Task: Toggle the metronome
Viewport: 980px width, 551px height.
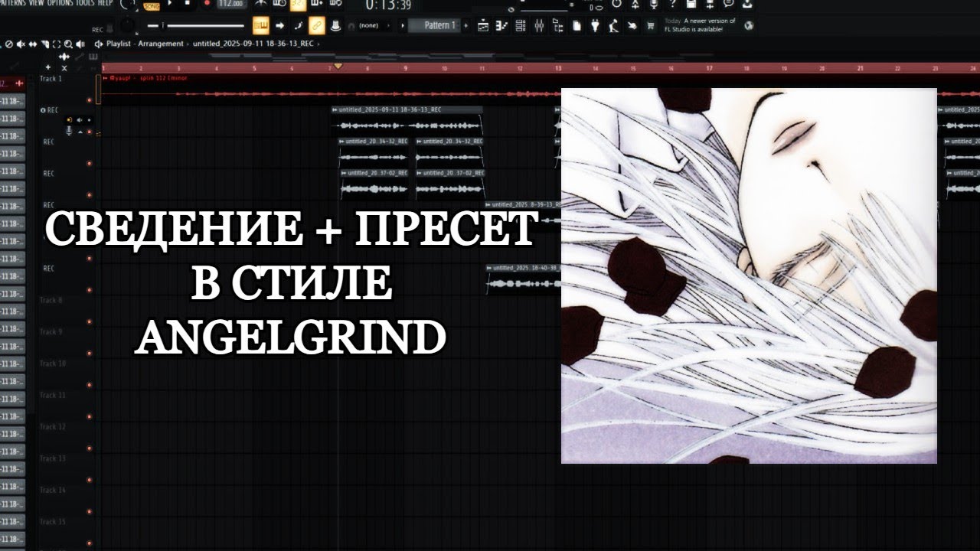Action: pyautogui.click(x=261, y=4)
